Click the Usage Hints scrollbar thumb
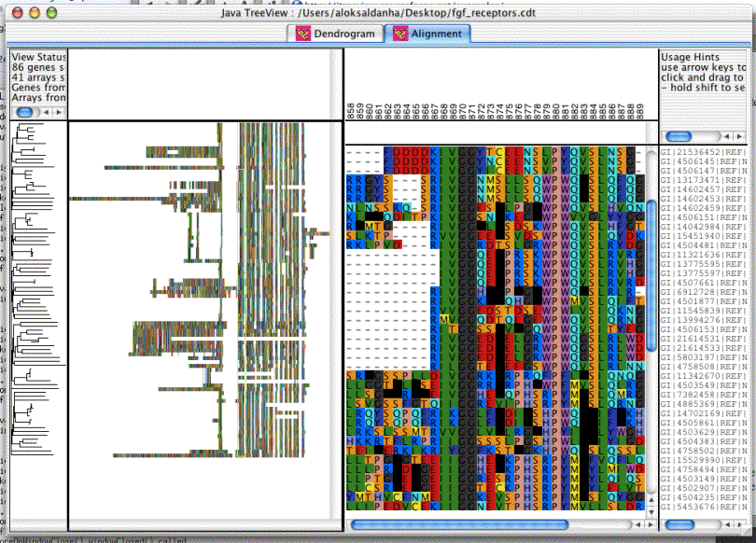Viewport: 756px width, 543px height. tap(679, 136)
